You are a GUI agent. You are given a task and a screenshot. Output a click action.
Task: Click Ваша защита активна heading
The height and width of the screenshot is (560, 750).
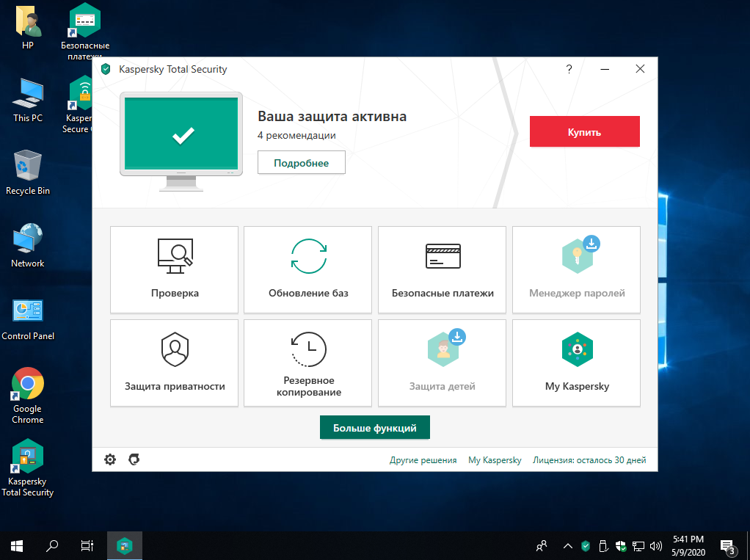(x=332, y=116)
